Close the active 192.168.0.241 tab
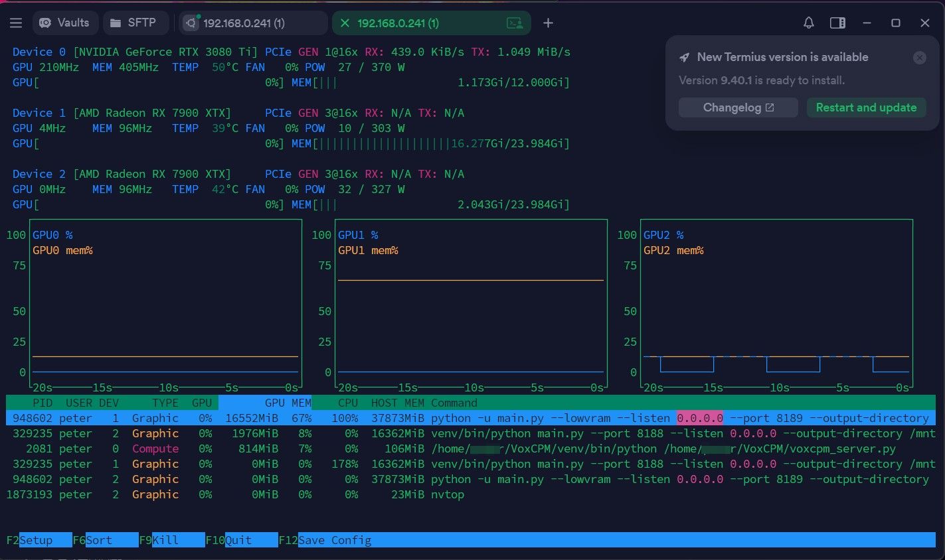 click(345, 23)
